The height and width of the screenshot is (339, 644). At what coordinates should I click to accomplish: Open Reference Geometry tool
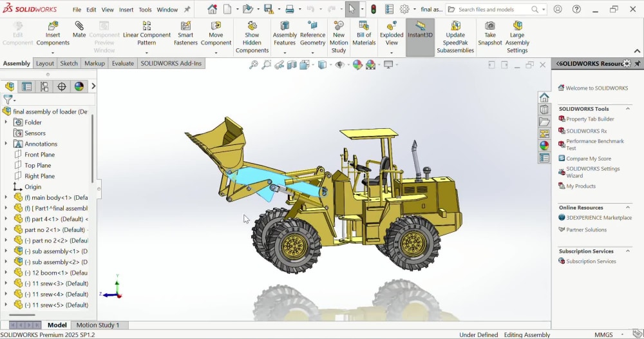(312, 34)
